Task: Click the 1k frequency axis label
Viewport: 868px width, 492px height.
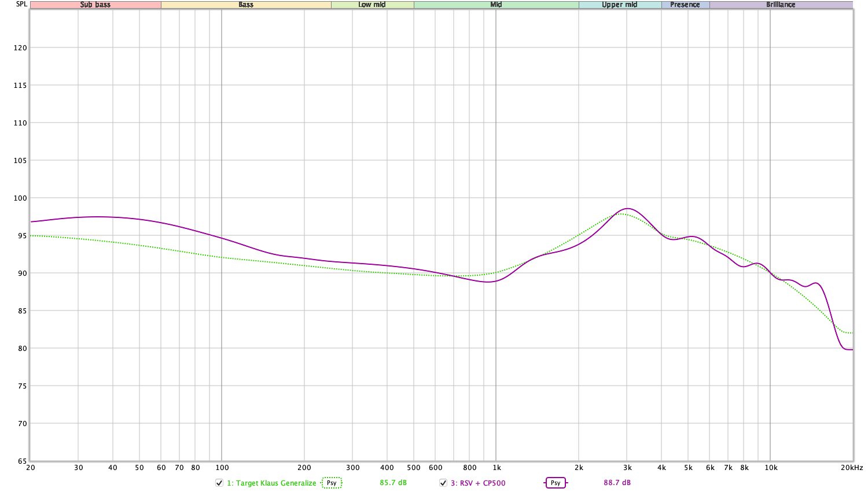Action: coord(496,468)
